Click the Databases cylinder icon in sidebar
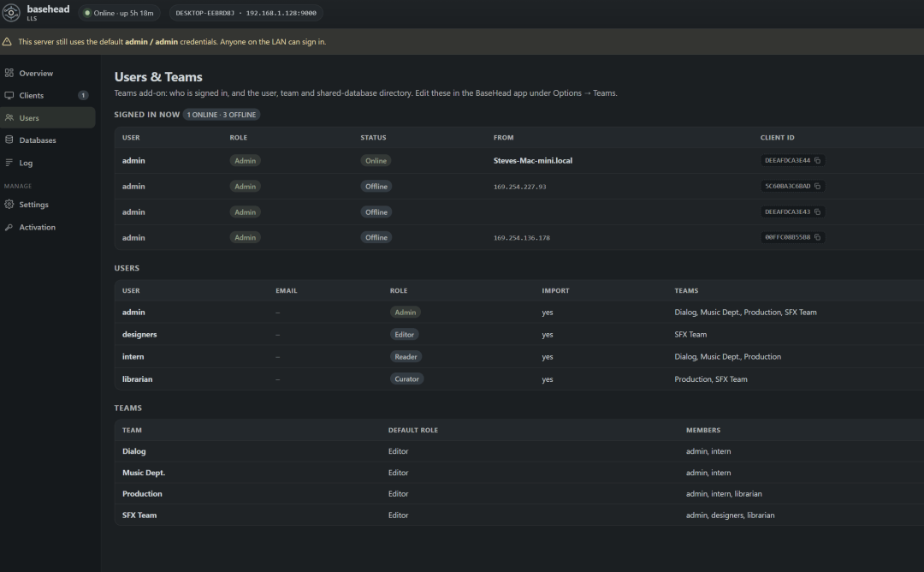This screenshot has height=572, width=924. coord(9,140)
